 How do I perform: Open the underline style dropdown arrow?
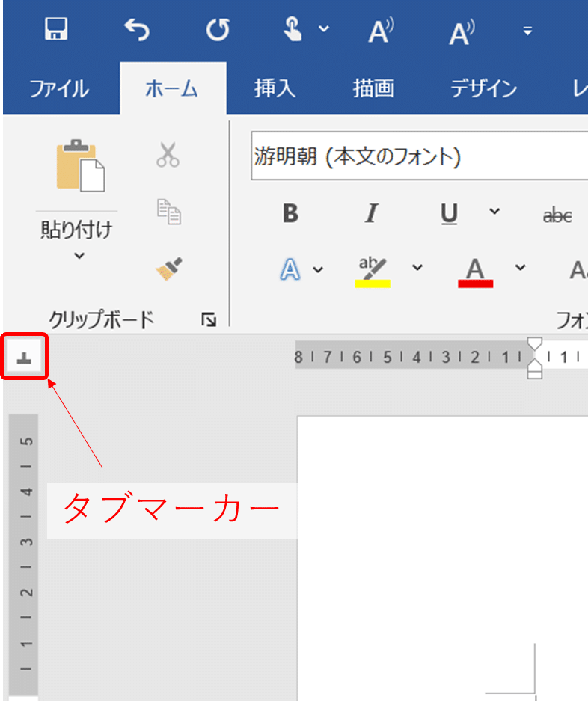(494, 212)
